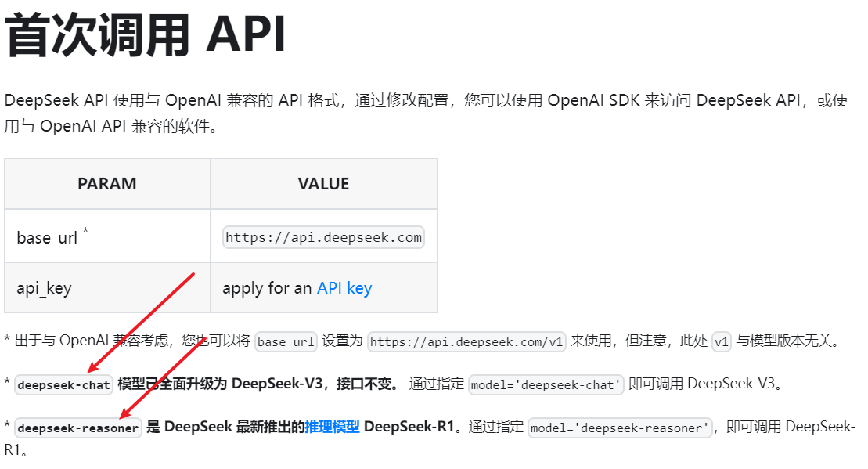Click the intro paragraph about OpenAI 兼容

coord(427,113)
